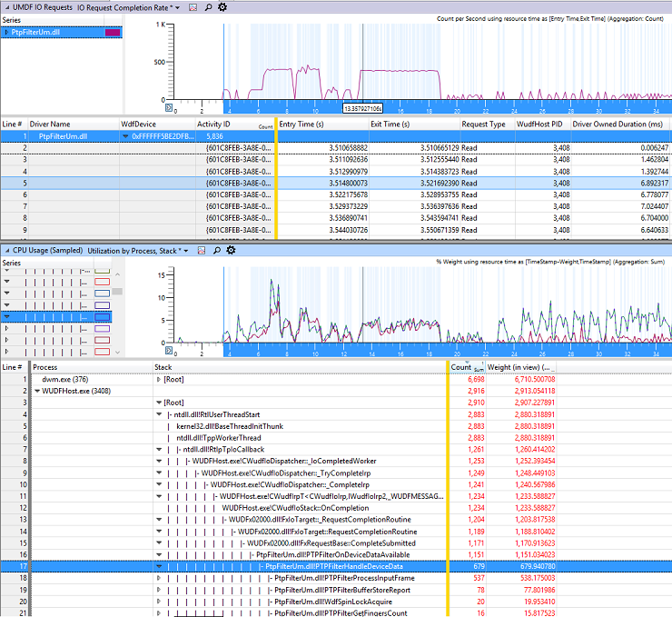
Task: Collapse the CPU Usage (Sampled) panel triangle
Action: [x=7, y=251]
